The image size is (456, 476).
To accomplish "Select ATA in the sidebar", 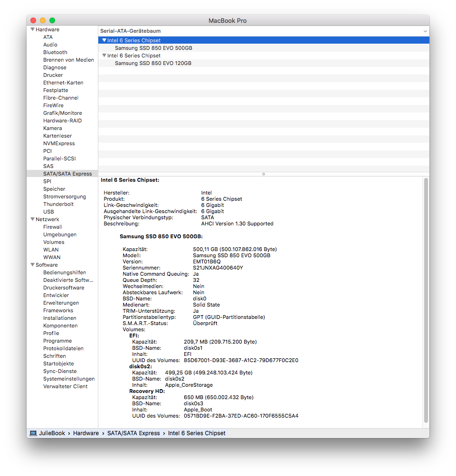I will point(47,37).
